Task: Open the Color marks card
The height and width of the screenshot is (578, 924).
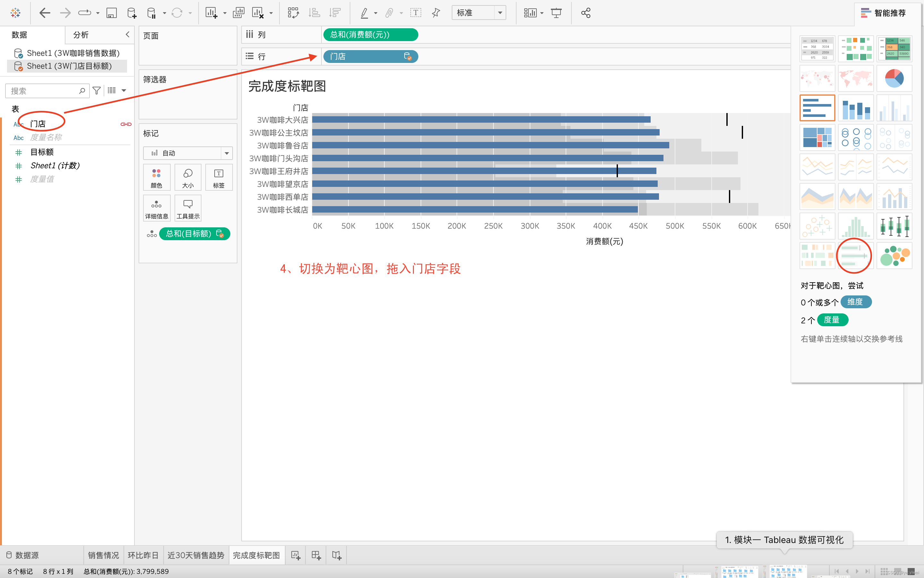Action: pos(157,177)
